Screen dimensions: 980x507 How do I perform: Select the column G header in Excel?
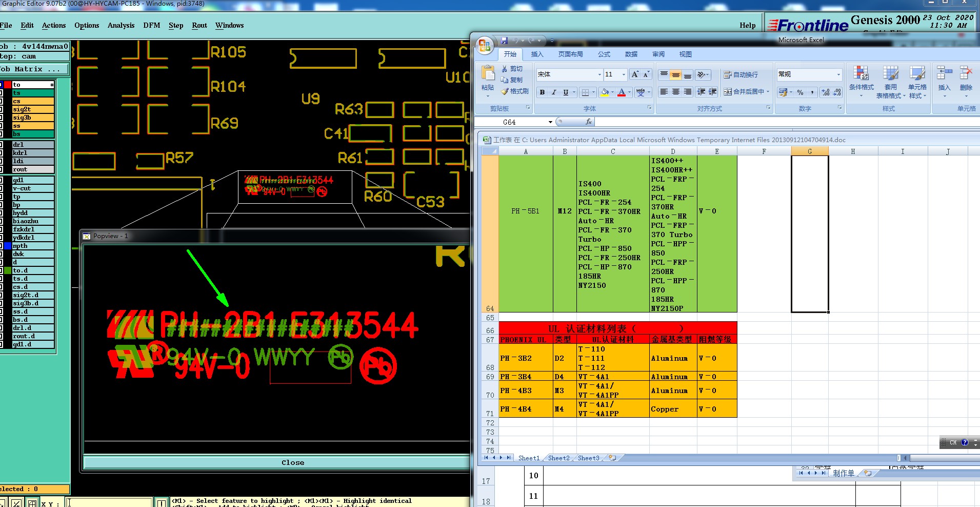[x=810, y=151]
